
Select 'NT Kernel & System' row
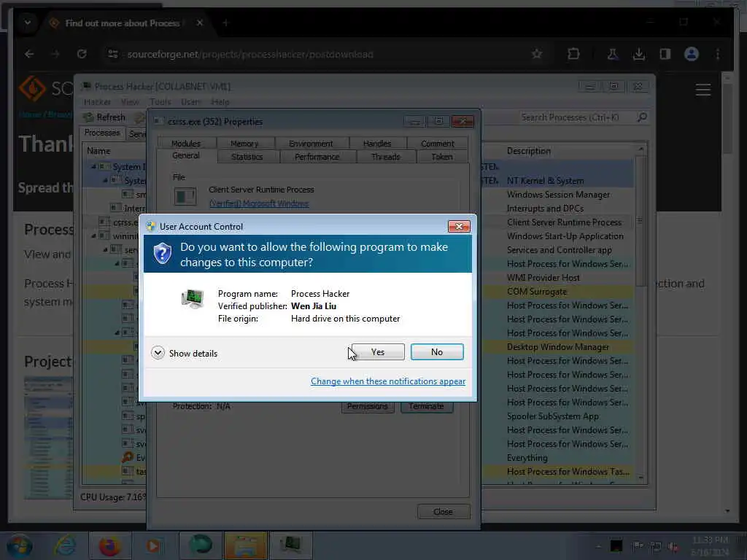tap(545, 181)
